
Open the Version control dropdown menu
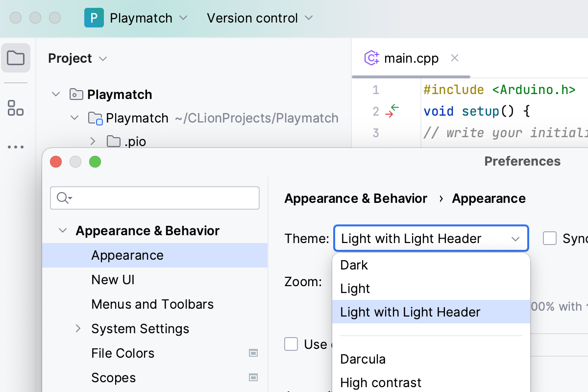click(260, 18)
